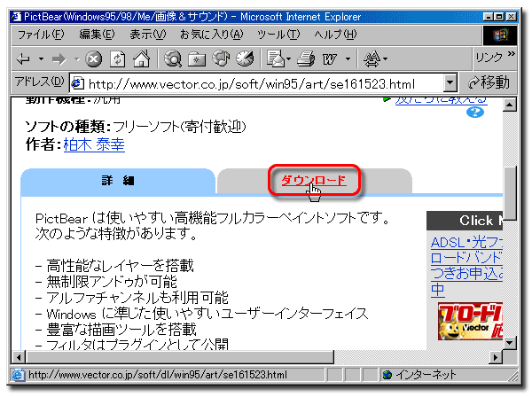532x397 pixels.
Task: Open the 編集(E) menu
Action: tap(97, 35)
